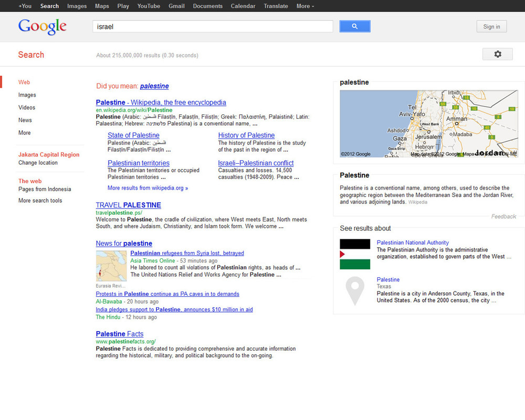The width and height of the screenshot is (525, 420).
Task: Open Documents in top navigation bar
Action: click(207, 6)
